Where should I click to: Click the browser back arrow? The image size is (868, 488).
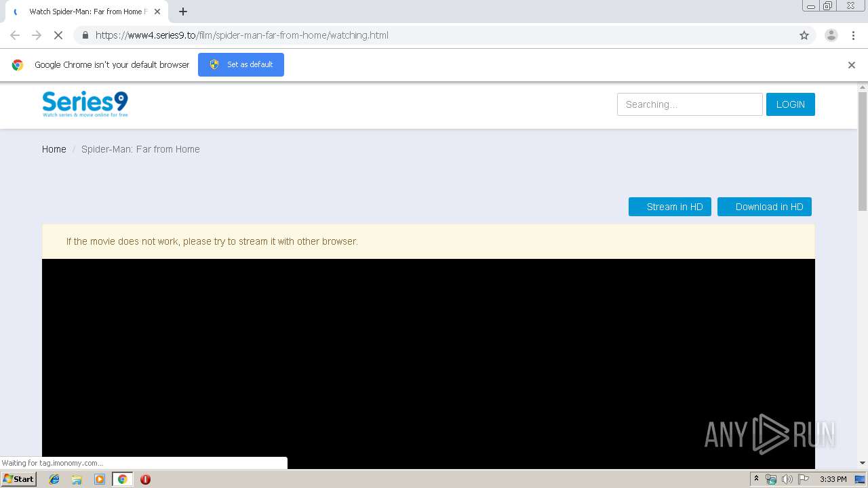point(15,35)
